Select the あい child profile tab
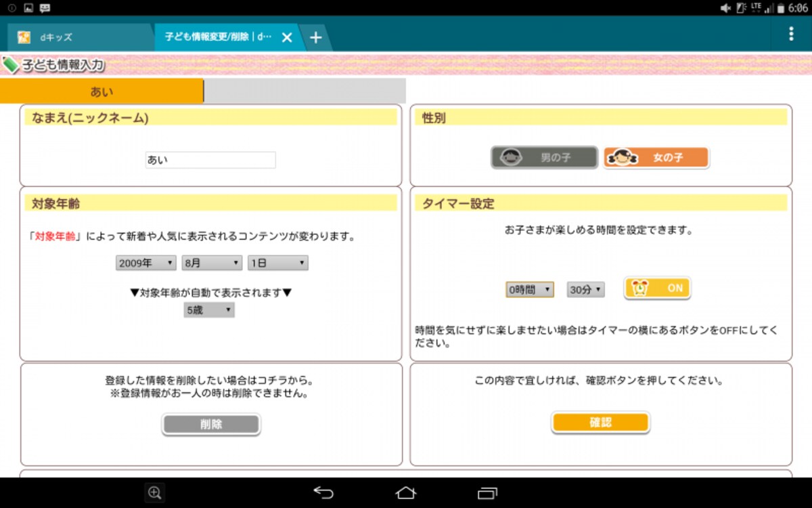Viewport: 812px width, 508px height. pyautogui.click(x=101, y=91)
